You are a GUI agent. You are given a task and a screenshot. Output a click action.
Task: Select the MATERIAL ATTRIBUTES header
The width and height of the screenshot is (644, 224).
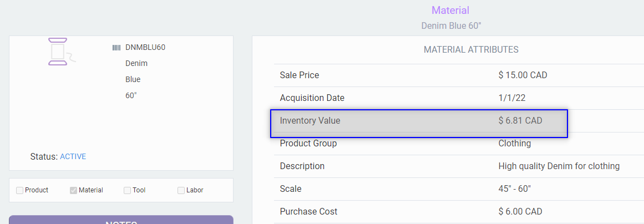[x=471, y=50]
